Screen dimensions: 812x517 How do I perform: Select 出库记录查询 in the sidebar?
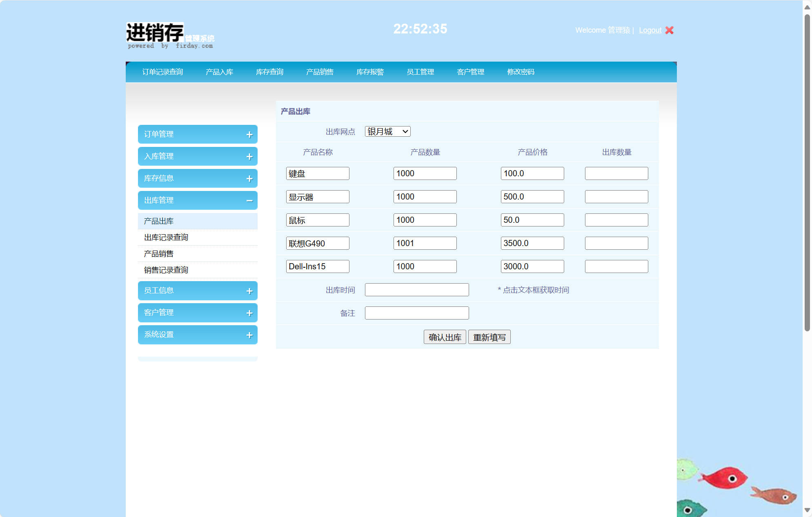(x=166, y=237)
